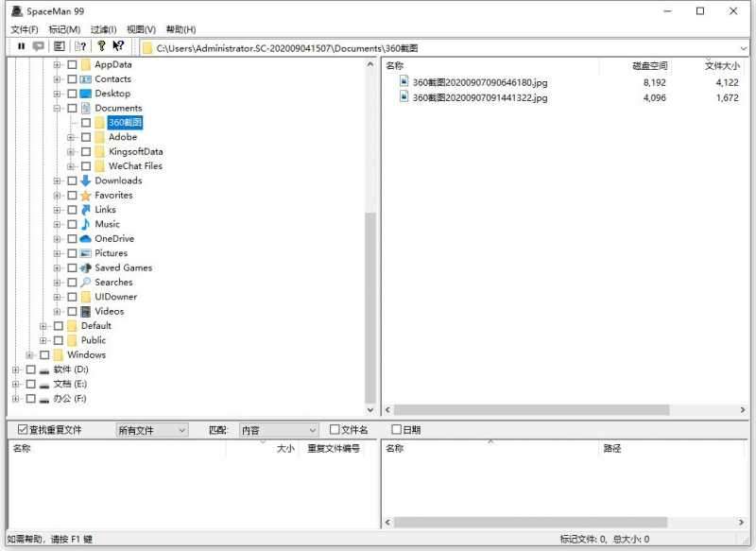Tick the checkbox next to Desktop folder
This screenshot has height=551, width=756.
click(72, 94)
